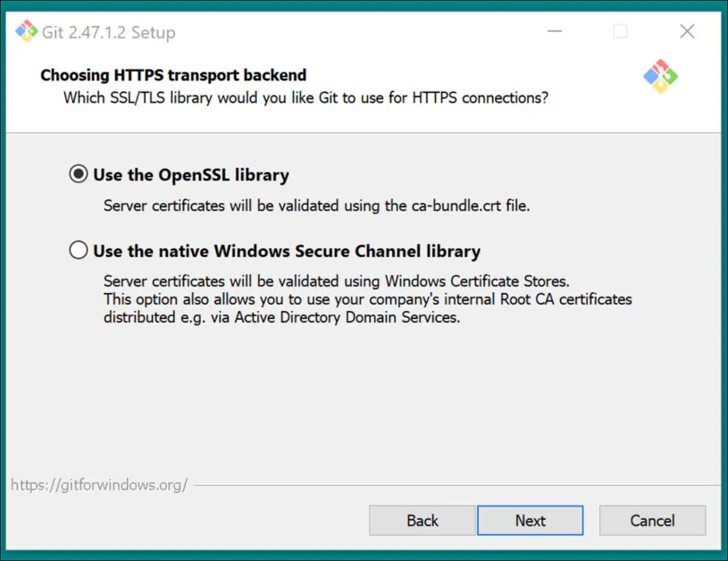This screenshot has width=728, height=561.
Task: Click the 'Git 2.47.1.2 Setup' title text
Action: click(x=108, y=33)
